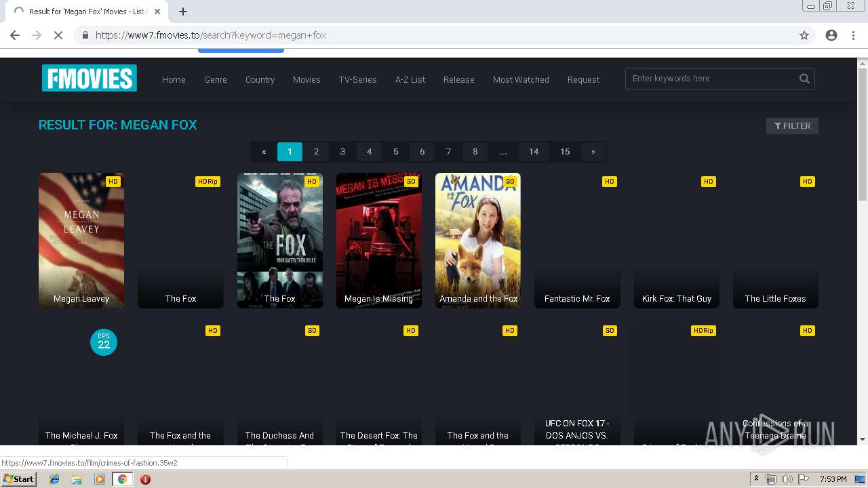Click the volume speaker tray icon
Screen dimensions: 868x488
tap(787, 479)
